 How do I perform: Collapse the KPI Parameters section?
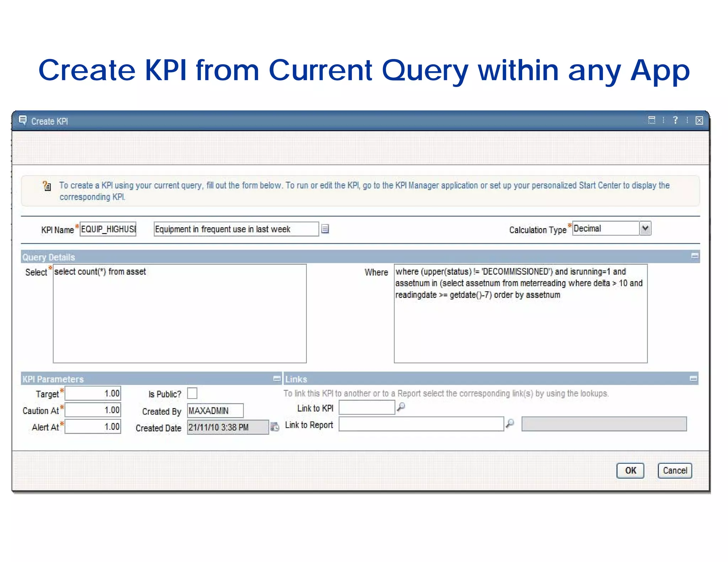[x=277, y=378]
